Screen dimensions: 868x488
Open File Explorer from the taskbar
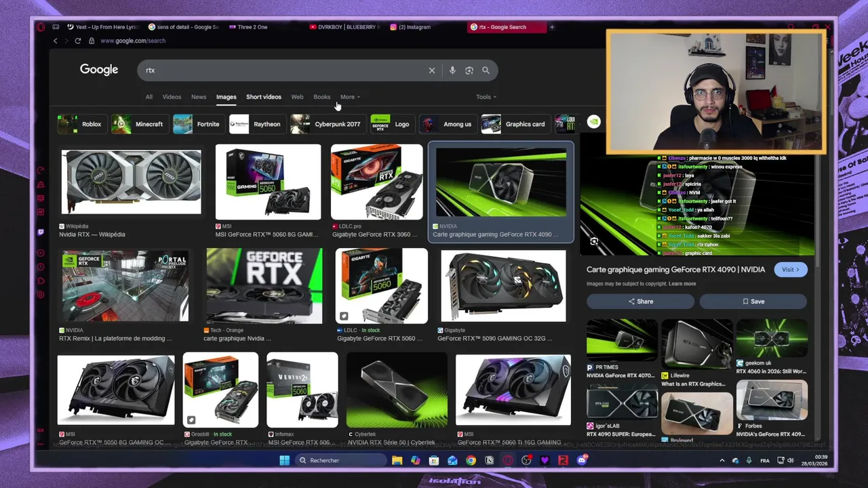(x=397, y=461)
